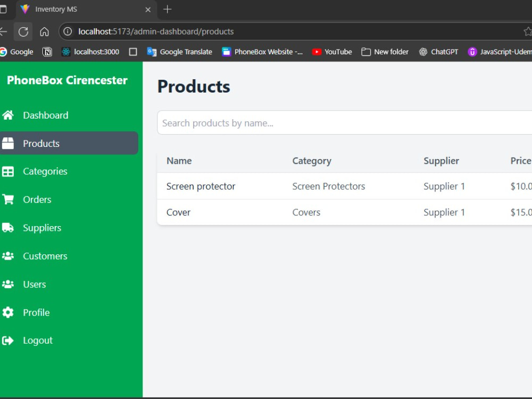Go back with the browser back arrow

(x=3, y=31)
